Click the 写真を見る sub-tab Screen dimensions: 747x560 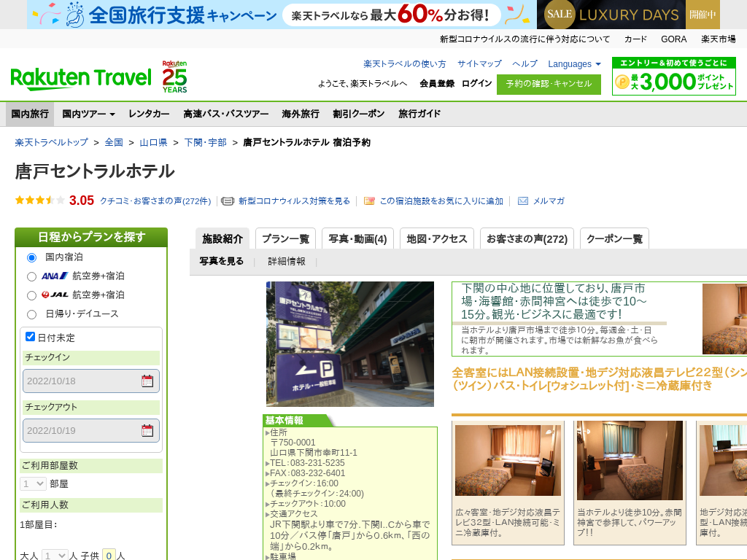coord(222,261)
